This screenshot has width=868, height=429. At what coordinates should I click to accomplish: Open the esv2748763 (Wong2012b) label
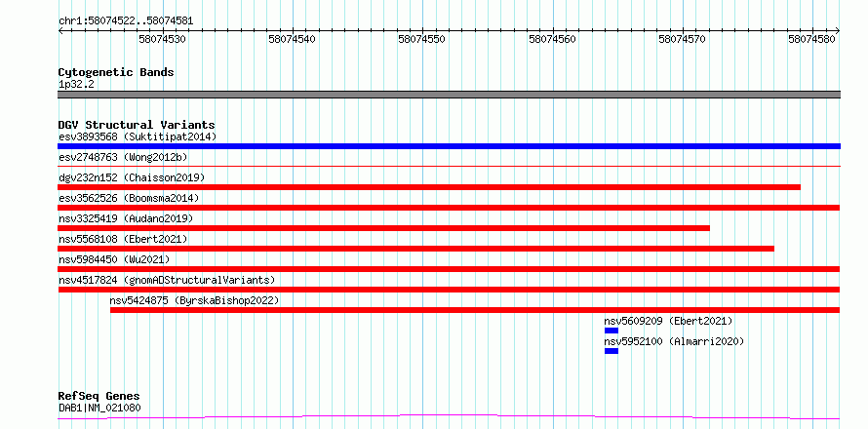[x=123, y=157]
